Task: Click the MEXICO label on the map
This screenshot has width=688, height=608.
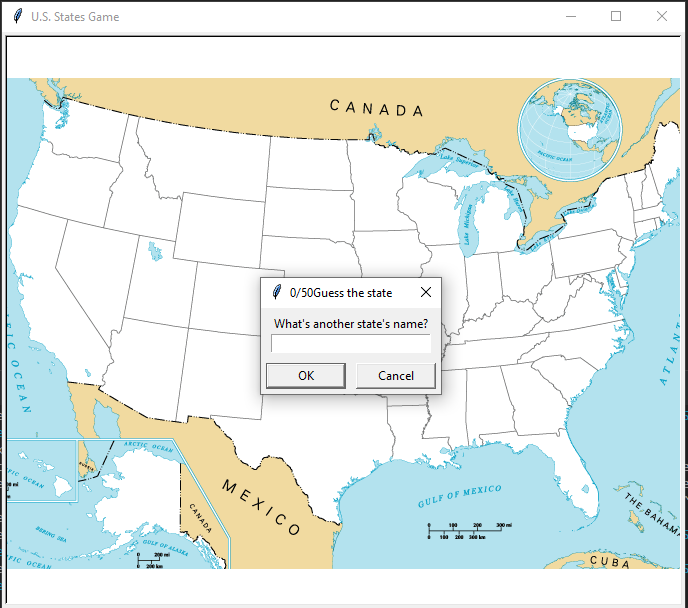Action: tap(261, 507)
